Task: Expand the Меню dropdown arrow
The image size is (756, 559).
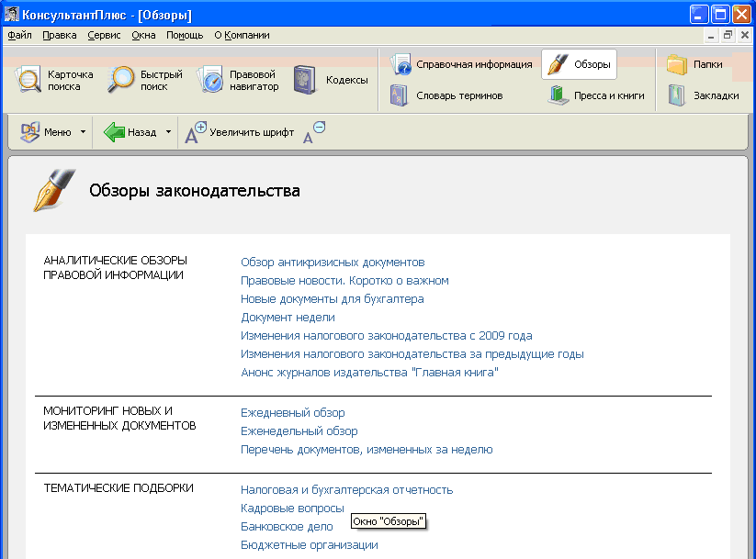Action: (x=83, y=132)
